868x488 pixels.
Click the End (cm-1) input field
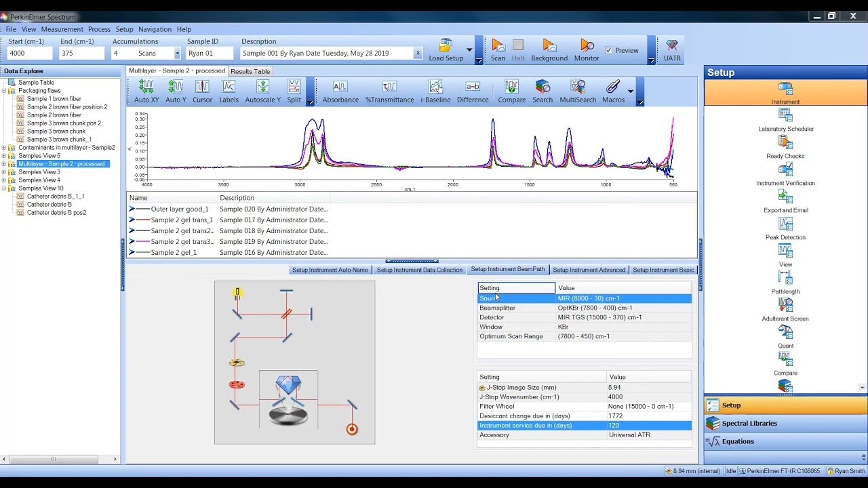click(81, 54)
